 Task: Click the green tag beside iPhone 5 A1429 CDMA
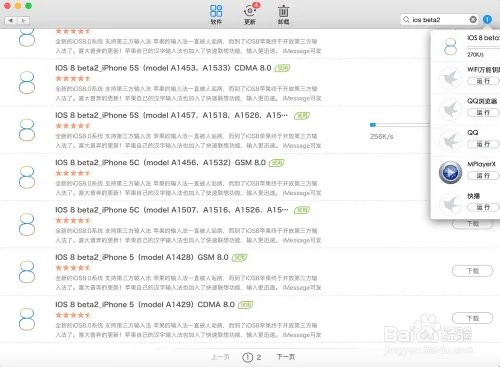pos(245,305)
